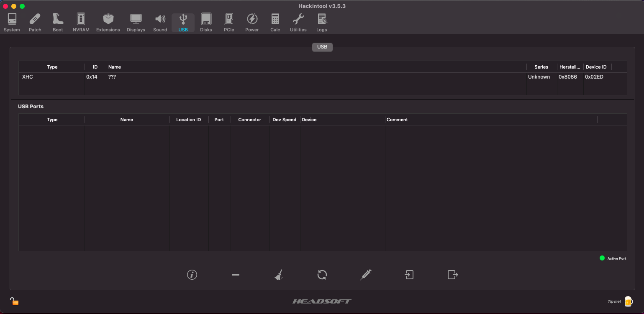
Task: Click the minus icon to remove a port
Action: [236, 275]
